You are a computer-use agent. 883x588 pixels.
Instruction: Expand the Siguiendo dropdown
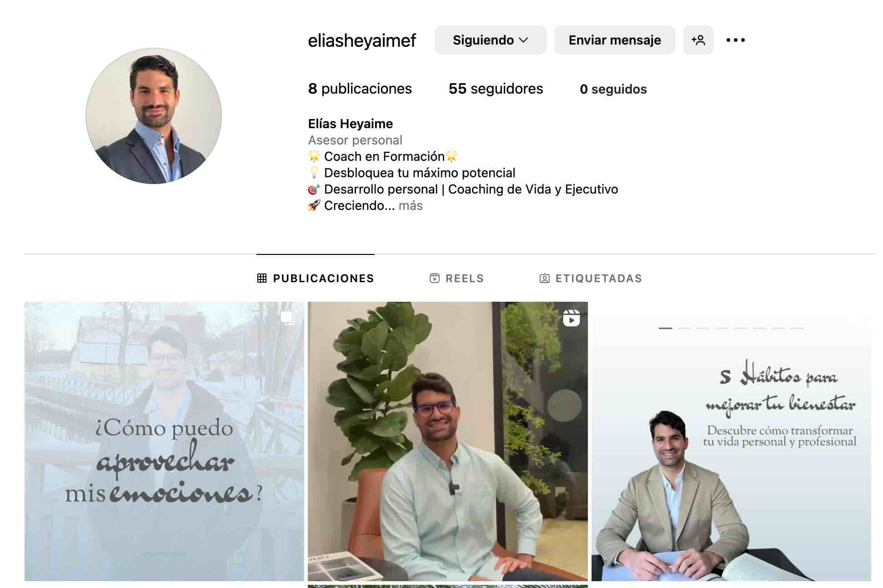click(x=491, y=40)
